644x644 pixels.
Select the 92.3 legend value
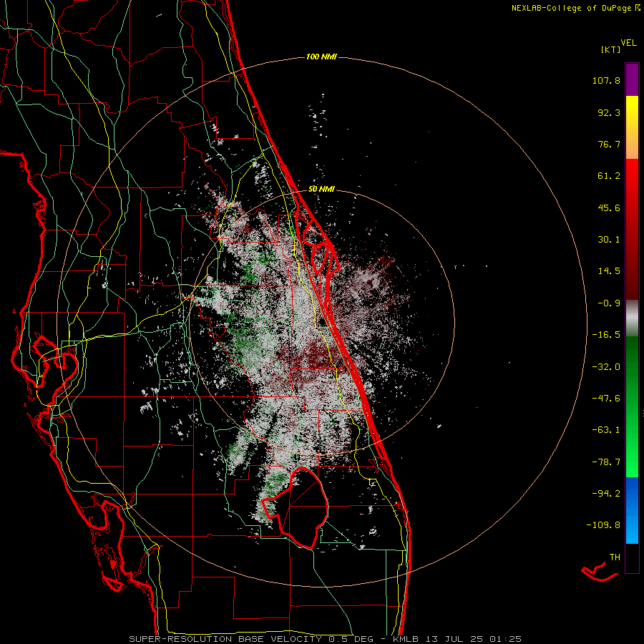pyautogui.click(x=609, y=112)
